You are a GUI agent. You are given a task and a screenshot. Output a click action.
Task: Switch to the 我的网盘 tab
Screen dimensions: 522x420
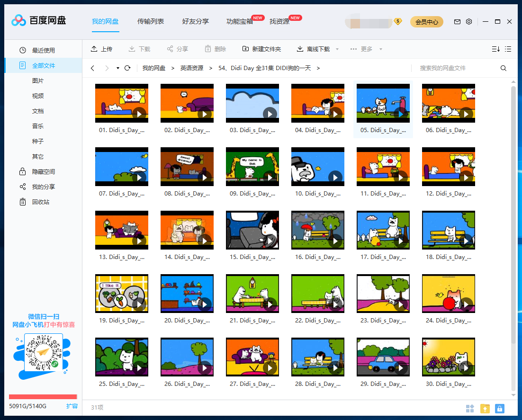pyautogui.click(x=105, y=22)
